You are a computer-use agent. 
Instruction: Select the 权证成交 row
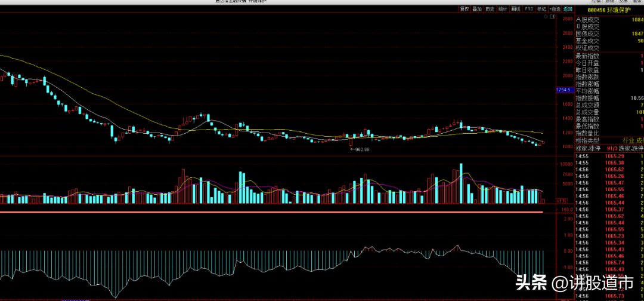tap(609, 48)
